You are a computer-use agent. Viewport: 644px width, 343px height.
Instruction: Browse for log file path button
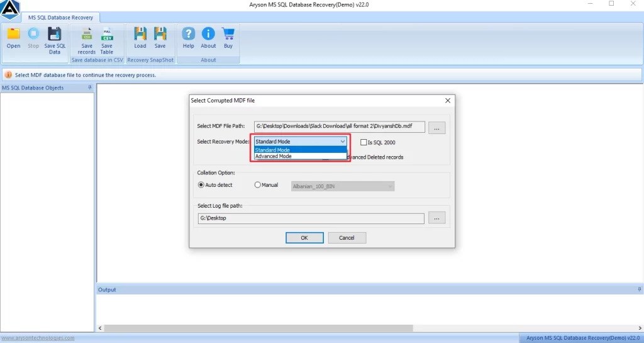tap(436, 218)
